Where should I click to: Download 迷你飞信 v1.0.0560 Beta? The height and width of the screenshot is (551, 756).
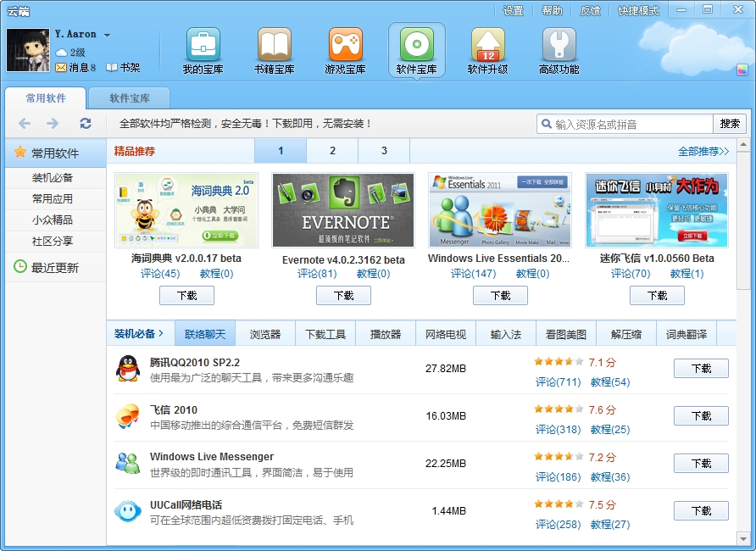[x=657, y=296]
